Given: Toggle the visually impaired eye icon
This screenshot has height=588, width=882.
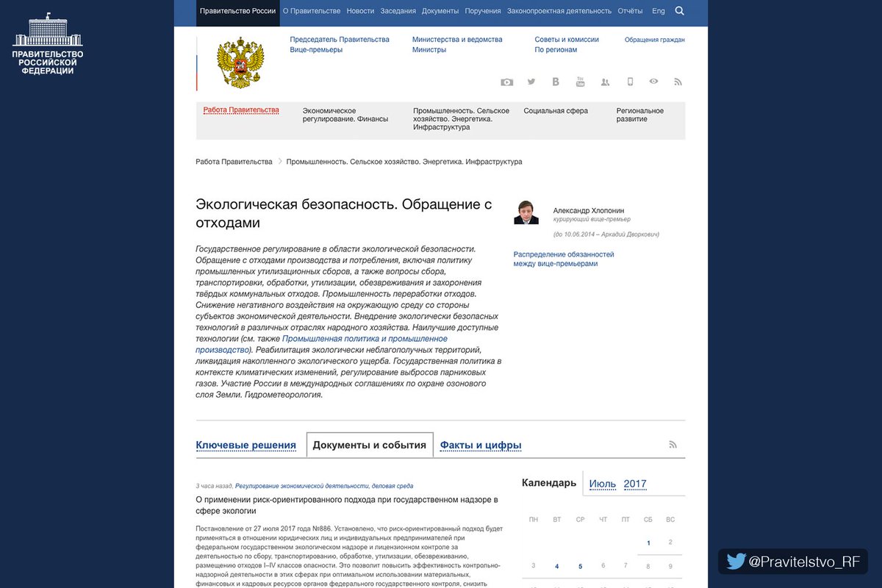Looking at the screenshot, I should (653, 82).
